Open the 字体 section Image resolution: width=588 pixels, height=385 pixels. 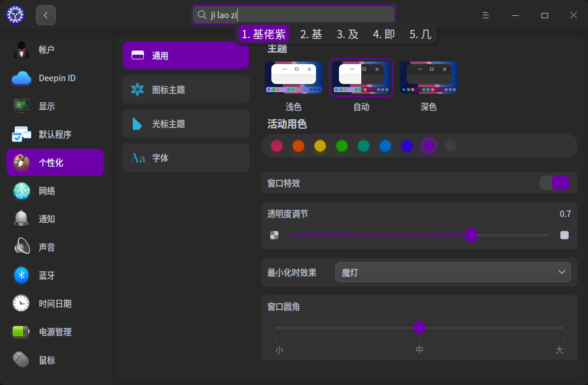coord(186,158)
